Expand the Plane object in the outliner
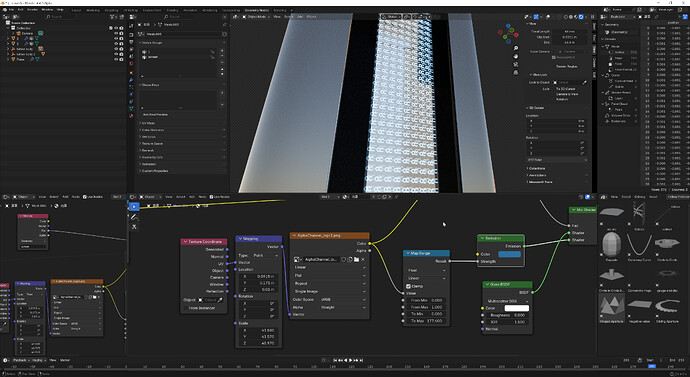Screen dimensions: 690x377 pyautogui.click(x=8, y=59)
